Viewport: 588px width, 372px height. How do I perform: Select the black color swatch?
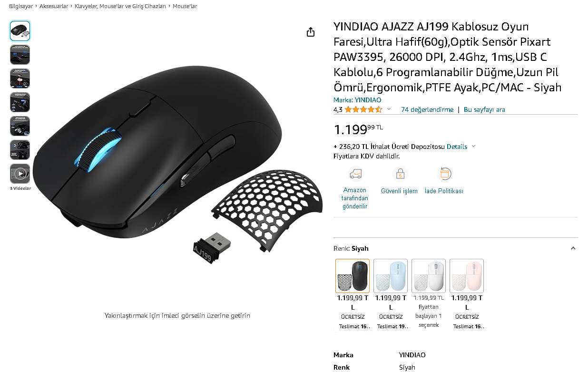click(353, 276)
